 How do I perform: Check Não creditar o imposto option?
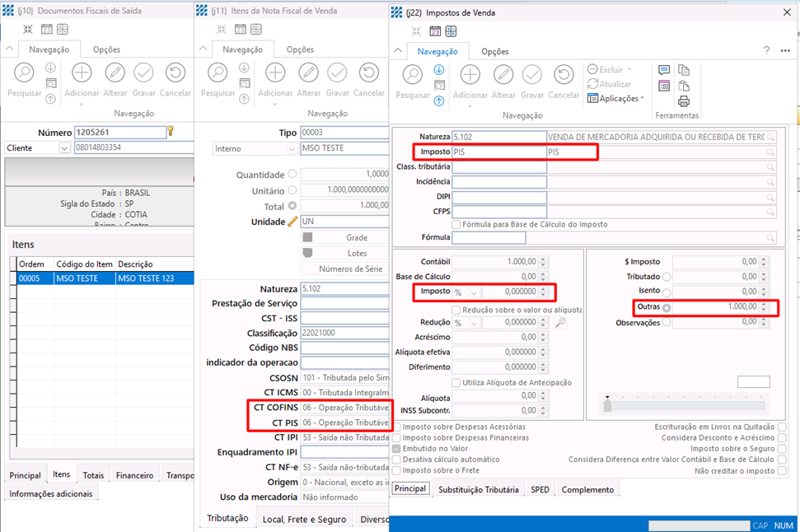coord(782,471)
